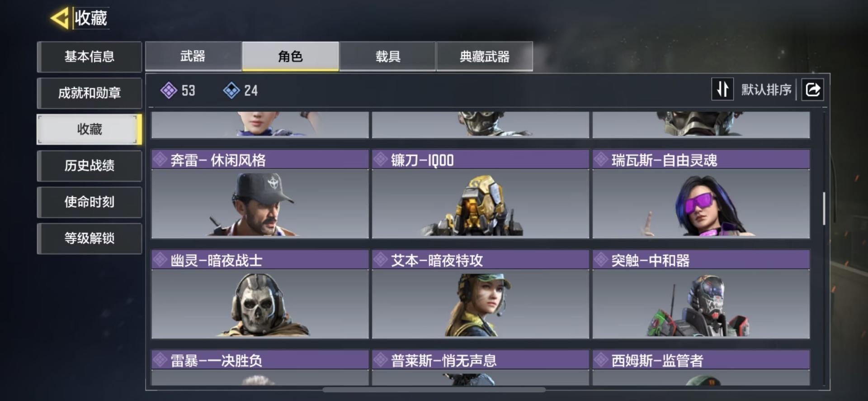This screenshot has height=401, width=868.
Task: Select the 角色 tab
Action: click(290, 56)
